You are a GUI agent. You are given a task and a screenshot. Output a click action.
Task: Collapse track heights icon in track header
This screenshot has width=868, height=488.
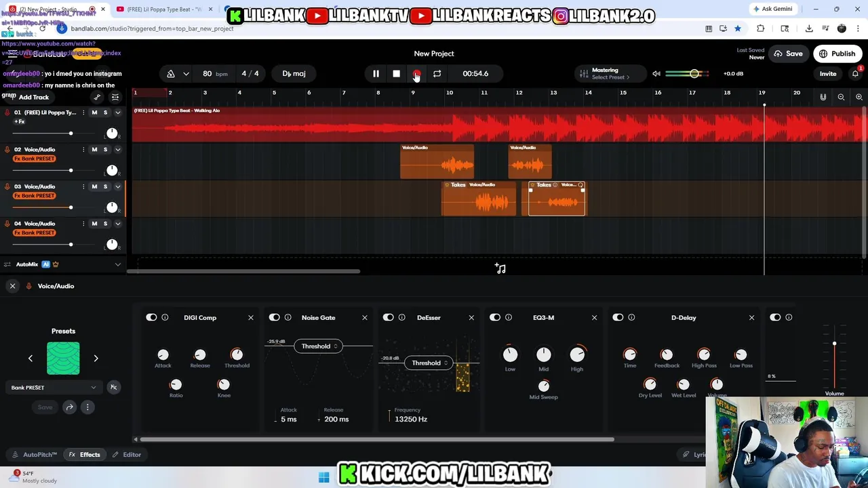tap(115, 97)
